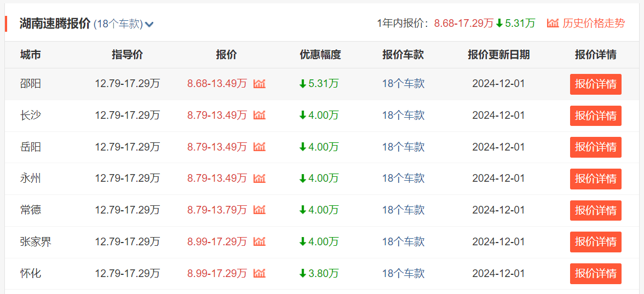This screenshot has height=294, width=644.
Task: Click the price trend chart icon for 邵阳
Action: point(260,84)
